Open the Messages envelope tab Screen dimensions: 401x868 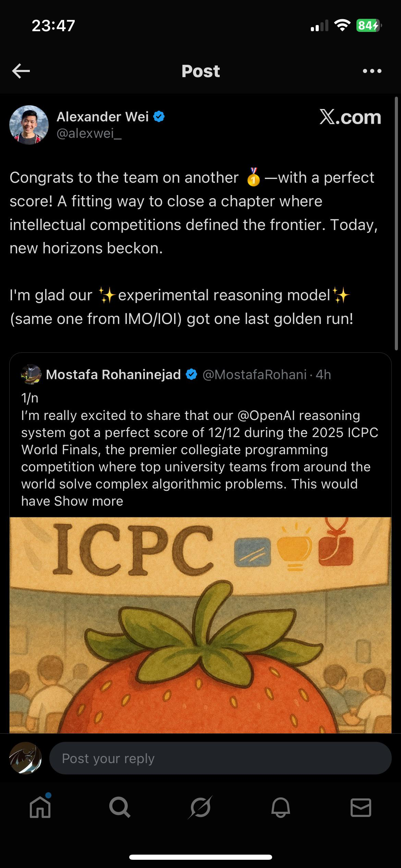point(361,808)
